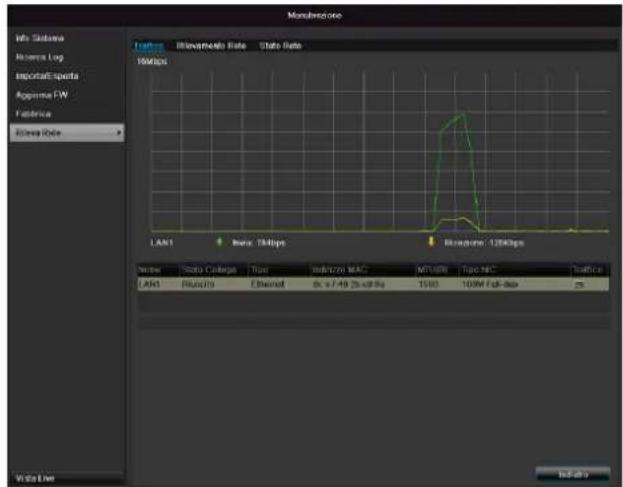Click the yellow download arrow icon
The width and height of the screenshot is (623, 487).
pyautogui.click(x=431, y=242)
